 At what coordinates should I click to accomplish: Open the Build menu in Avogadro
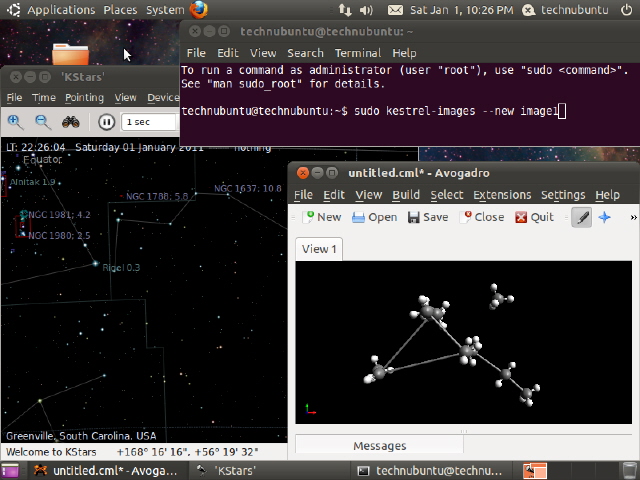pyautogui.click(x=406, y=195)
